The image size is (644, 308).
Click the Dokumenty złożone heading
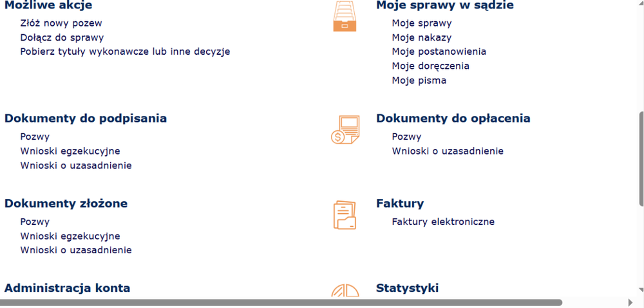click(x=66, y=204)
